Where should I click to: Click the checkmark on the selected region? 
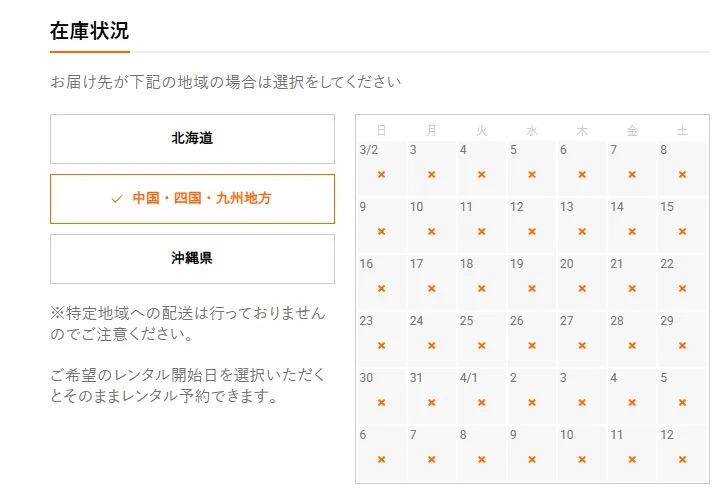(117, 199)
